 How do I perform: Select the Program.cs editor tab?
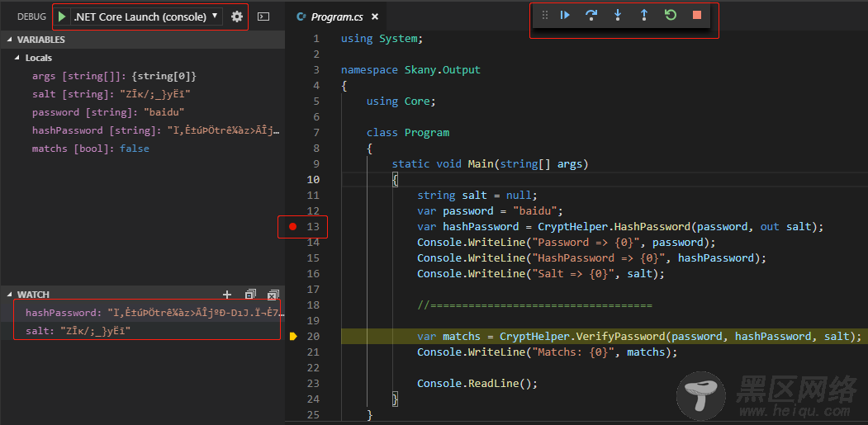[x=337, y=17]
